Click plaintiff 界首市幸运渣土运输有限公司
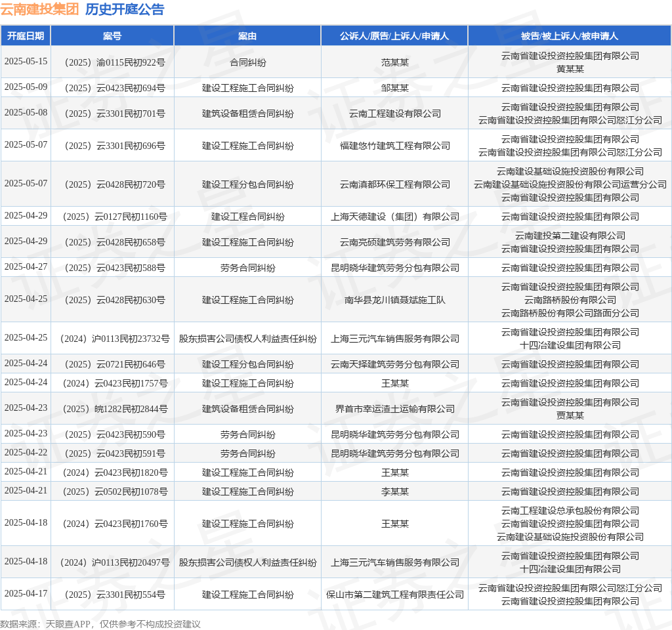Image resolution: width=672 pixels, height=630 pixels. coord(394,409)
